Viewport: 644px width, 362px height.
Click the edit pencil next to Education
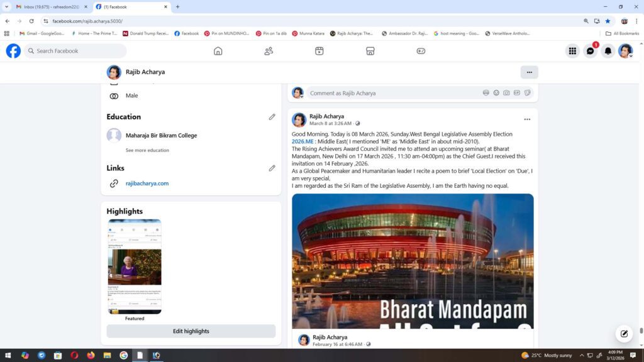272,117
